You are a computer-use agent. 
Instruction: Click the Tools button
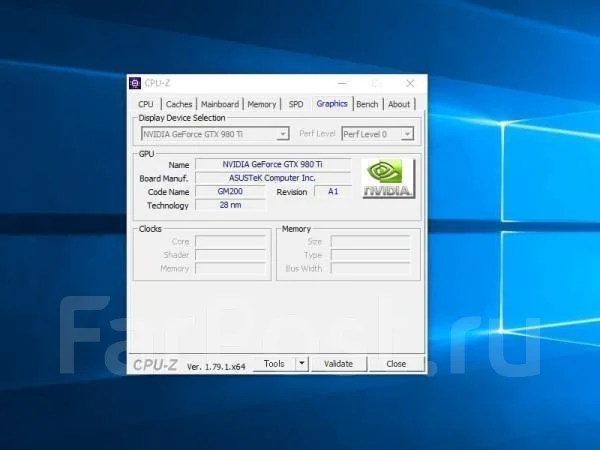click(x=274, y=364)
